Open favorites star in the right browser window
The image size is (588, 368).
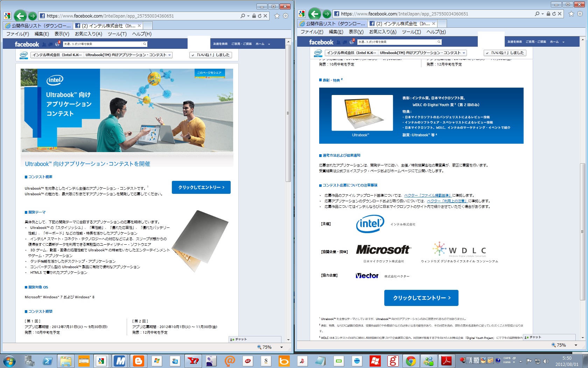coord(571,14)
